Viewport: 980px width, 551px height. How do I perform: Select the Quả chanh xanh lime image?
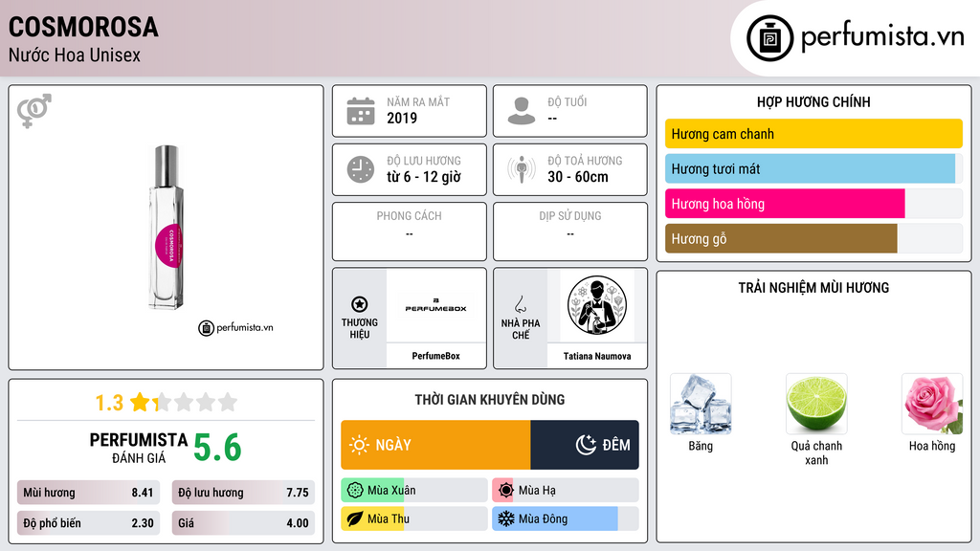click(x=816, y=404)
